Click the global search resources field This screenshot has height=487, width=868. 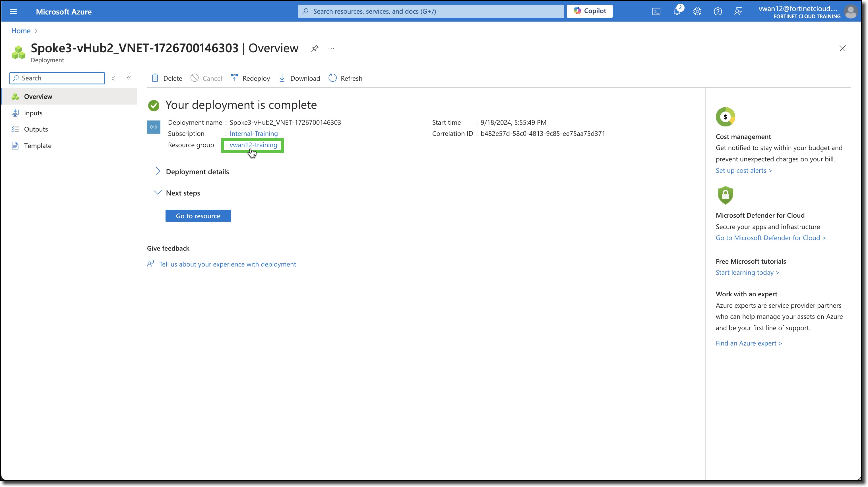point(431,11)
